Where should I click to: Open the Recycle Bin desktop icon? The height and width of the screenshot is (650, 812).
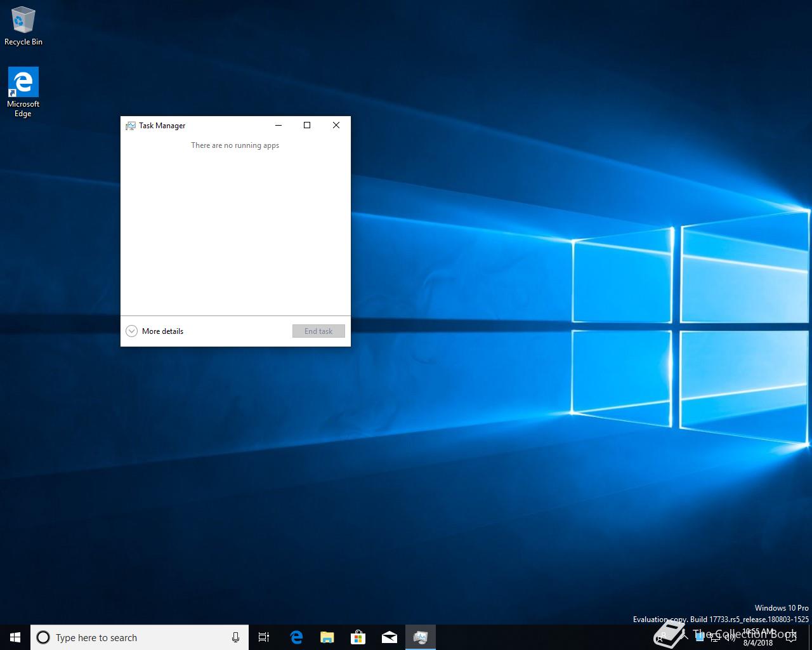[23, 27]
